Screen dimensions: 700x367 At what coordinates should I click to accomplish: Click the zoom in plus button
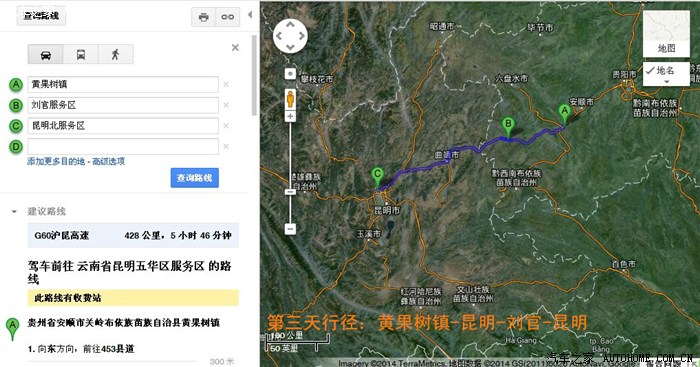(x=290, y=117)
